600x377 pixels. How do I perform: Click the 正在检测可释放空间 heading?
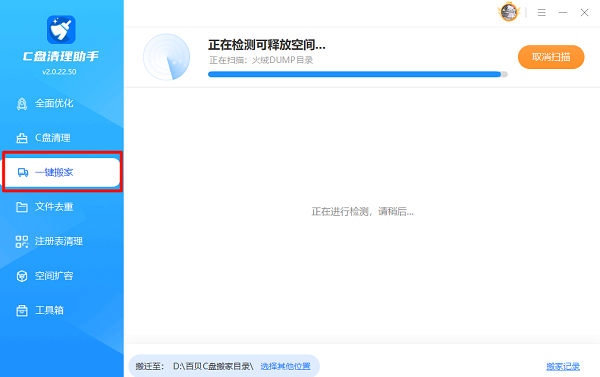[267, 45]
